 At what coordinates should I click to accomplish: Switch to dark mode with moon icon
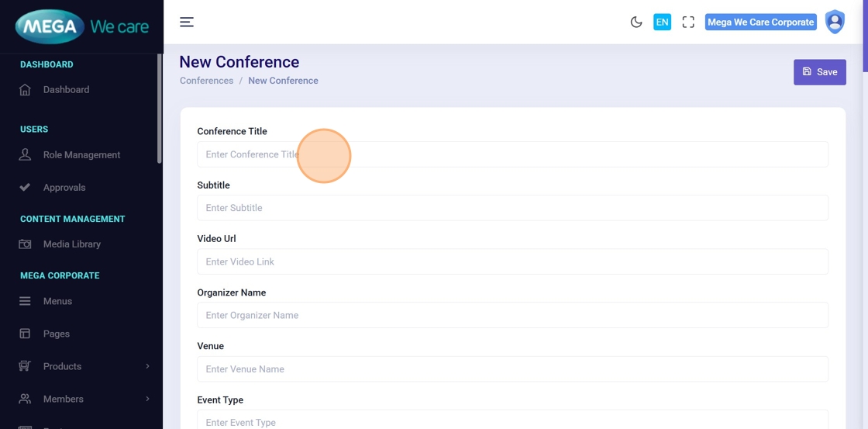pos(636,22)
